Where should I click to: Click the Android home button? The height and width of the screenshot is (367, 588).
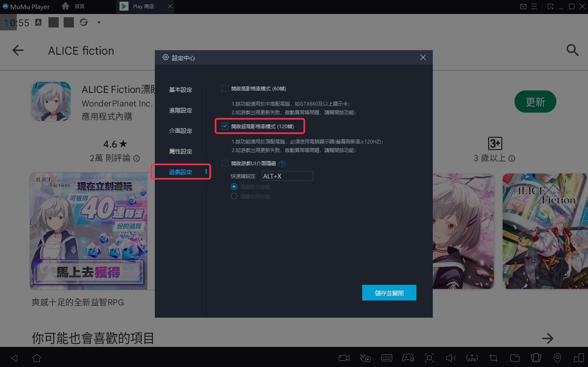pyautogui.click(x=37, y=358)
